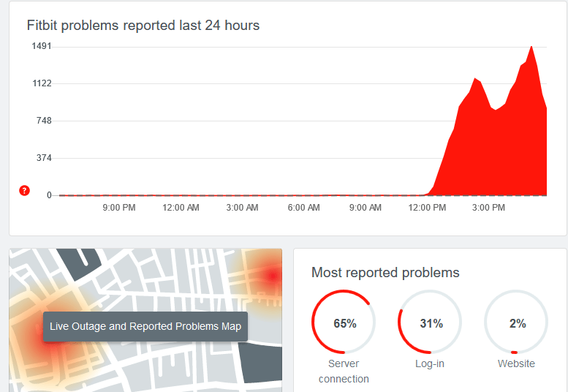Click the 12:00 PM label on the time axis
Screen dimensions: 568x392
point(427,208)
